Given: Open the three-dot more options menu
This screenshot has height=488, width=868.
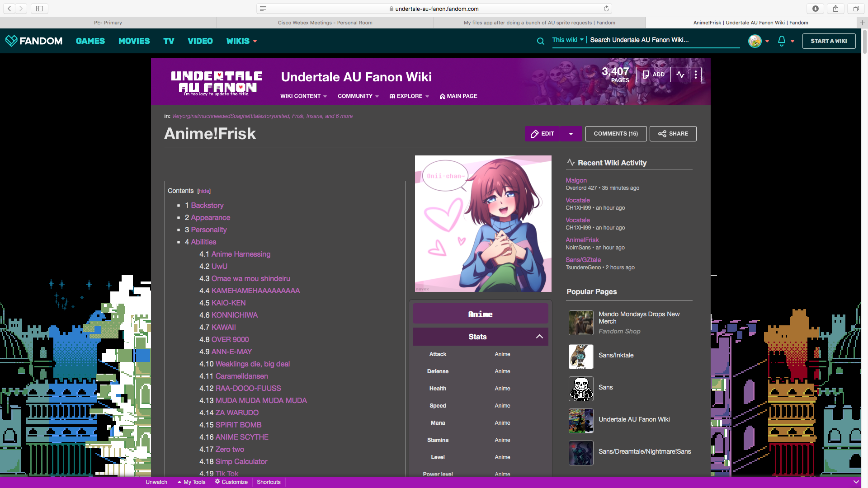Looking at the screenshot, I should click(x=696, y=75).
